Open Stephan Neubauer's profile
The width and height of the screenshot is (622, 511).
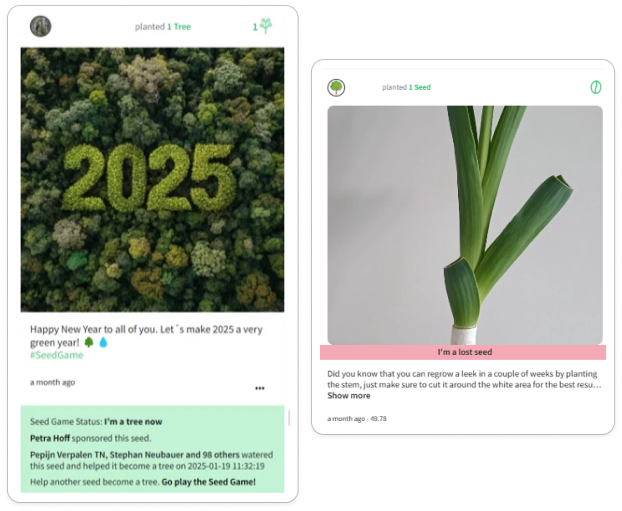147,455
